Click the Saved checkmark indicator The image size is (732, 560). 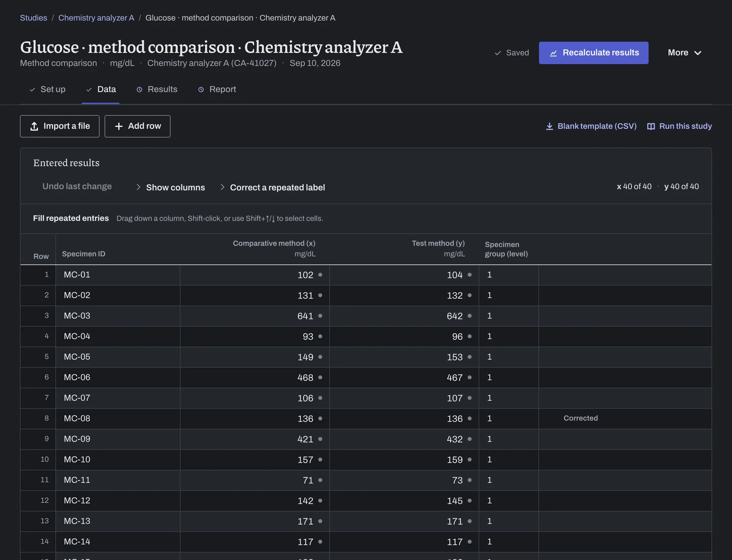click(498, 53)
